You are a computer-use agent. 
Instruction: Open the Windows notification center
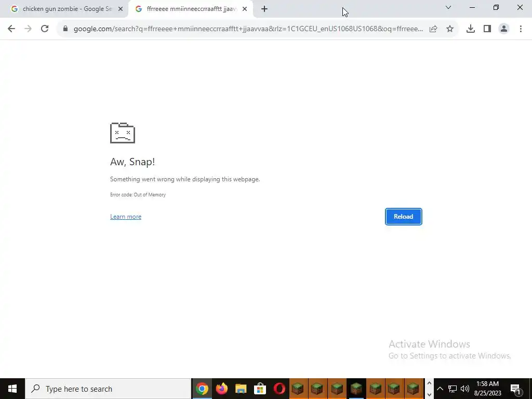(516, 389)
